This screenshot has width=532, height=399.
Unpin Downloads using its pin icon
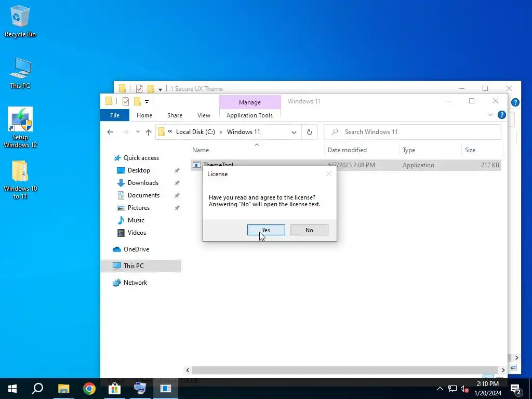177,183
